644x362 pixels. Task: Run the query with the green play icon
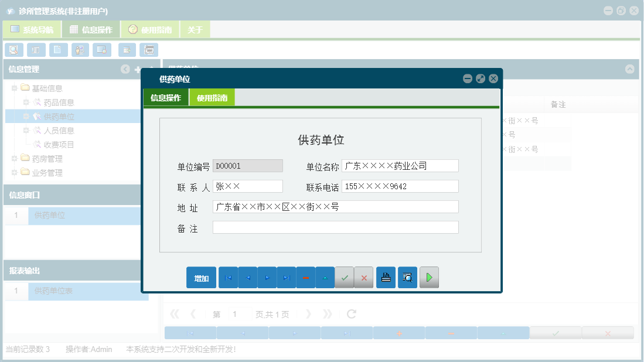coord(429,277)
